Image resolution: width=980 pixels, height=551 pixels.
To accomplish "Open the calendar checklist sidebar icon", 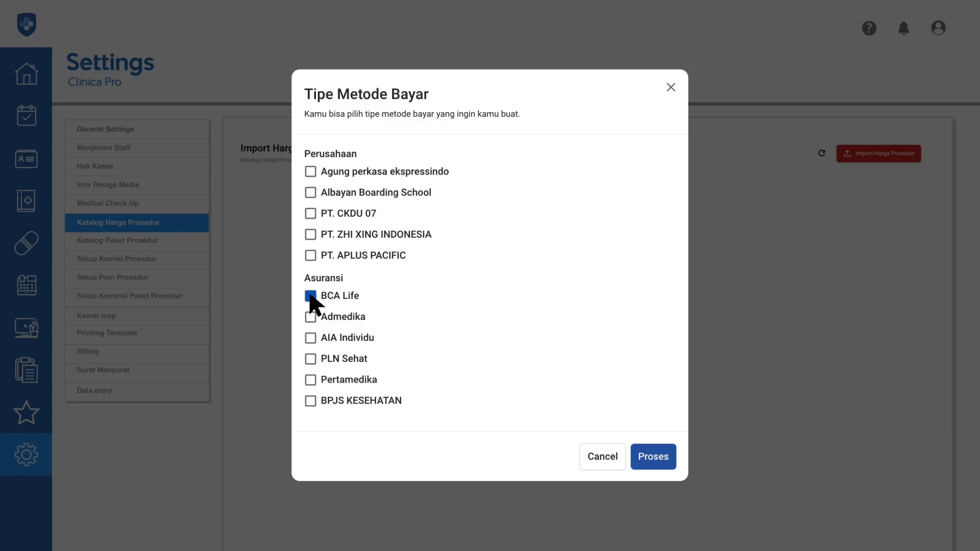I will click(x=26, y=116).
